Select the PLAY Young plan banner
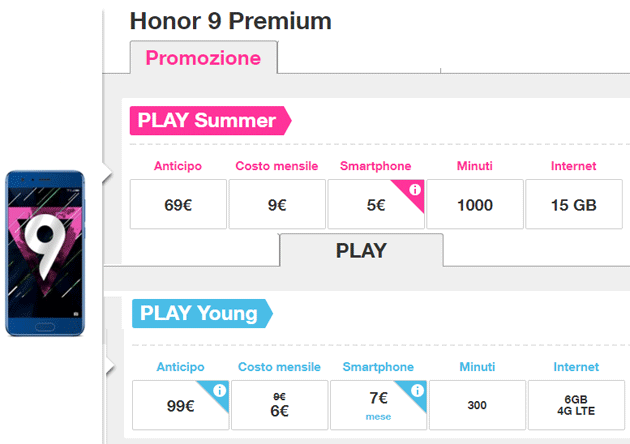Screen dimensions: 630x444 pos(198,314)
